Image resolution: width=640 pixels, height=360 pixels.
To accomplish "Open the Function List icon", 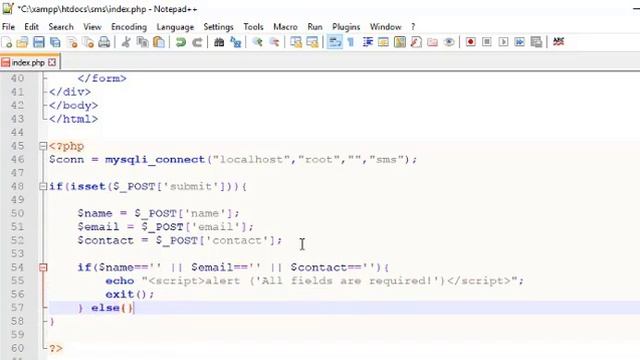I will [x=416, y=42].
